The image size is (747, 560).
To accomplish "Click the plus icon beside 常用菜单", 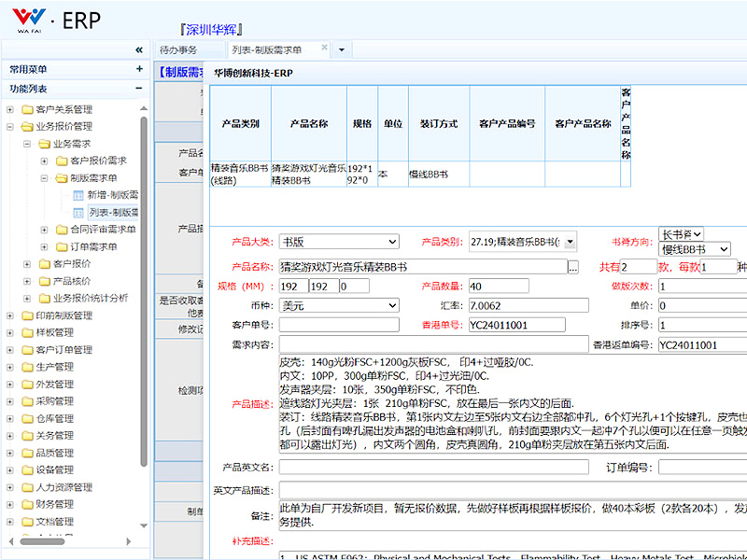I will [x=139, y=69].
